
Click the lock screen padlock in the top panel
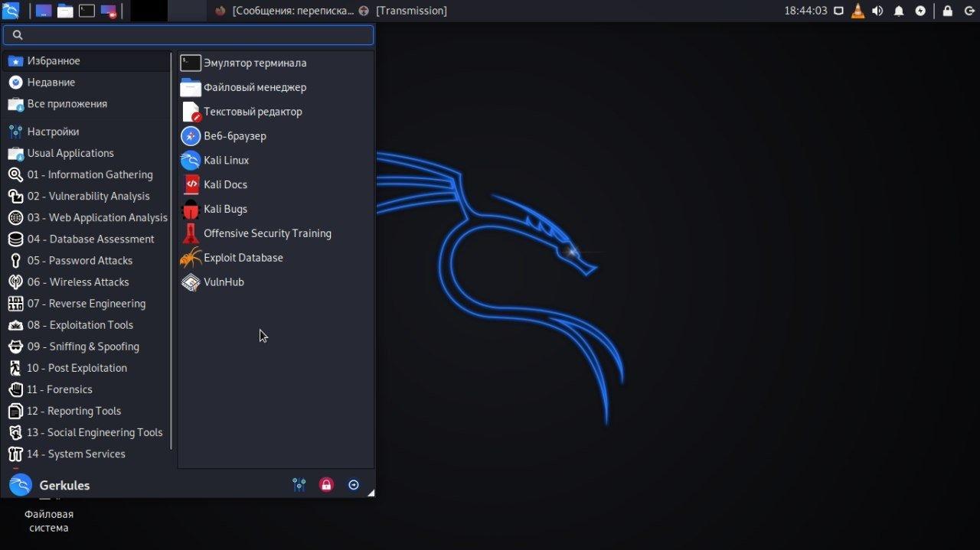click(x=948, y=11)
